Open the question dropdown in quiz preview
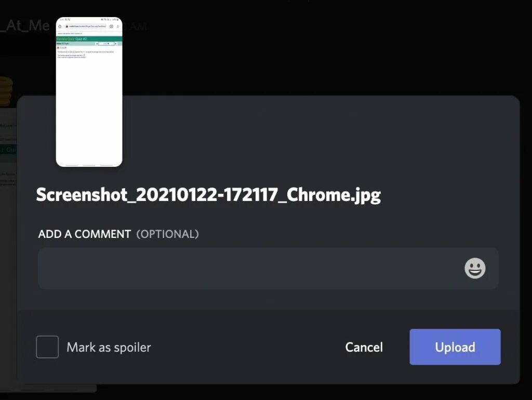532x400 pixels. 106,44
